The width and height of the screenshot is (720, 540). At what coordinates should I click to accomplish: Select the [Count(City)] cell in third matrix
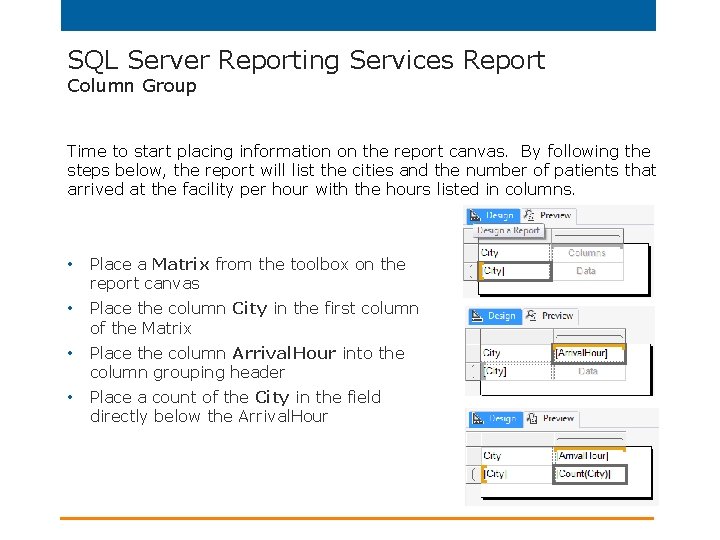(590, 474)
